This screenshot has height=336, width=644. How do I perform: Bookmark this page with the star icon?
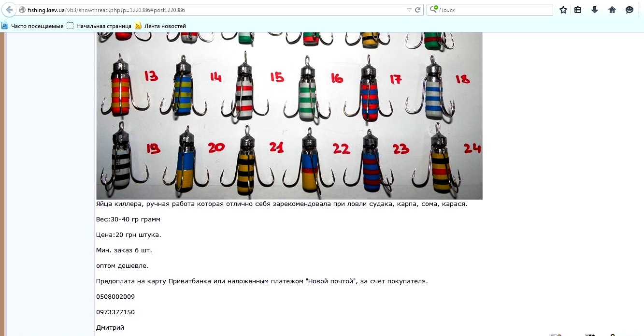pos(563,10)
